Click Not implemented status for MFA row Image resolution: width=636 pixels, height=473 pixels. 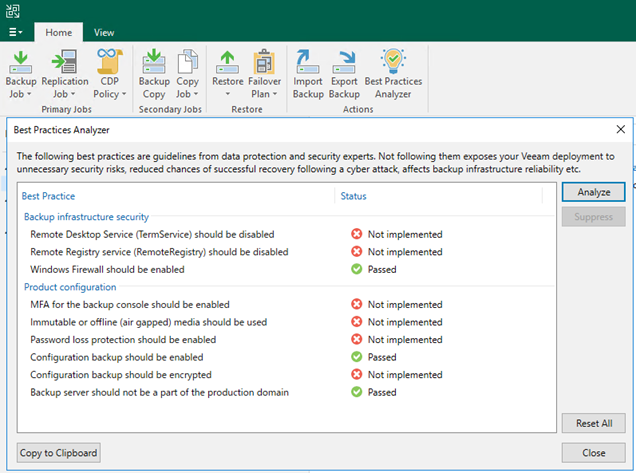click(x=405, y=305)
